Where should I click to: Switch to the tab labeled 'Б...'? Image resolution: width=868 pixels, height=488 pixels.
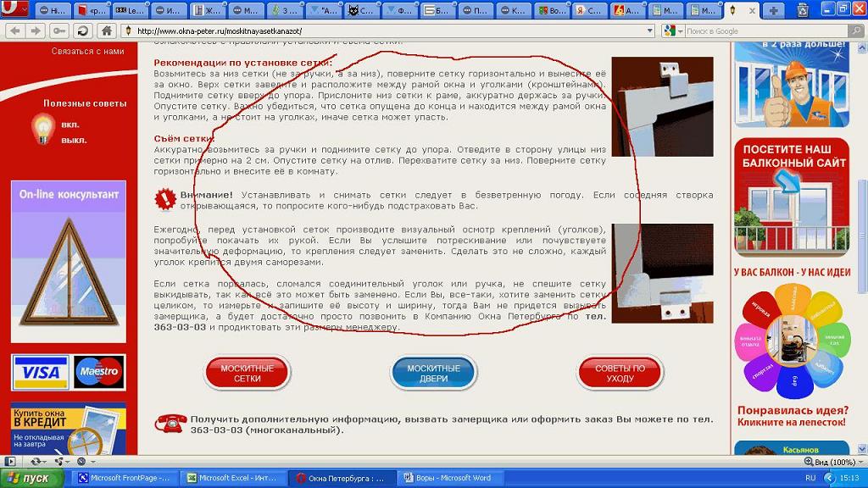(x=437, y=10)
